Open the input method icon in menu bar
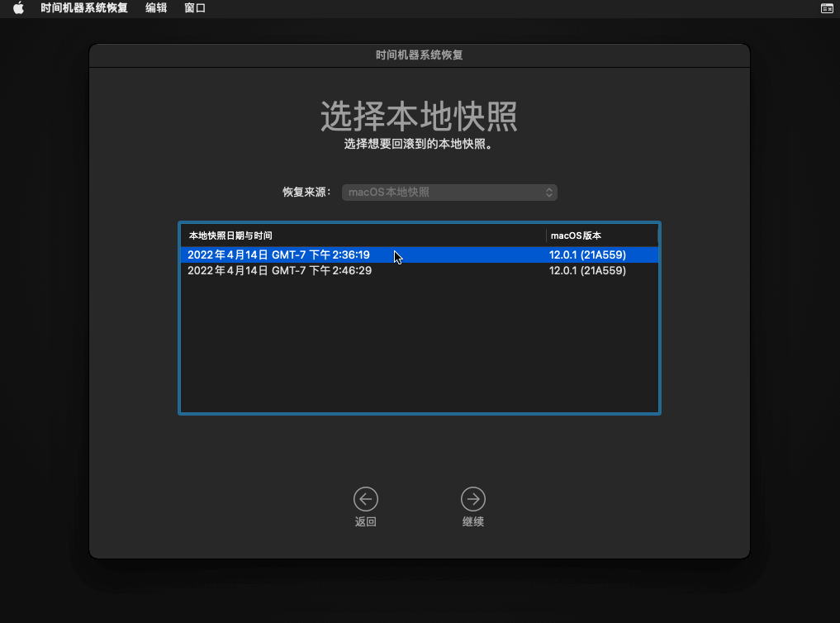The height and width of the screenshot is (623, 840). [x=827, y=8]
